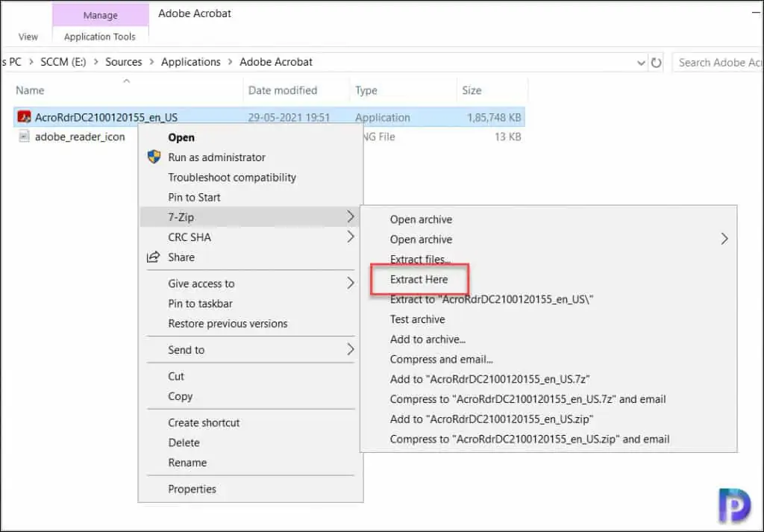Viewport: 764px width, 532px height.
Task: Open the Application Tools ribbon tab
Action: click(x=100, y=37)
